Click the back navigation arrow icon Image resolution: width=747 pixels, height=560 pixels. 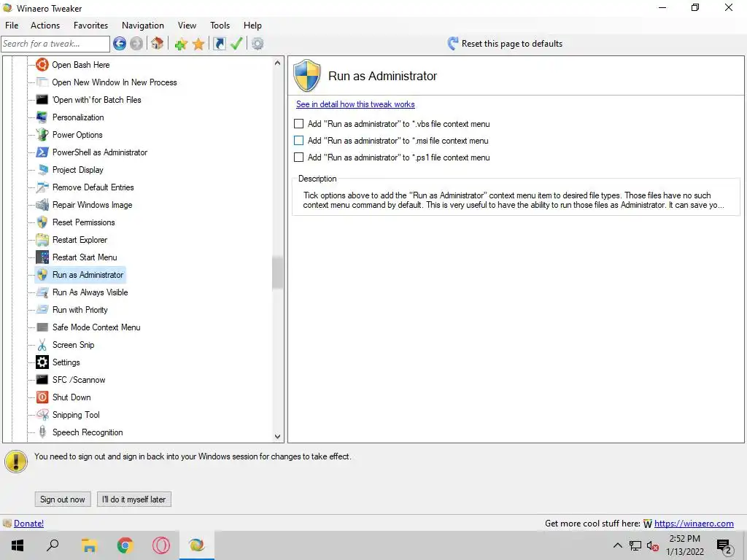120,44
